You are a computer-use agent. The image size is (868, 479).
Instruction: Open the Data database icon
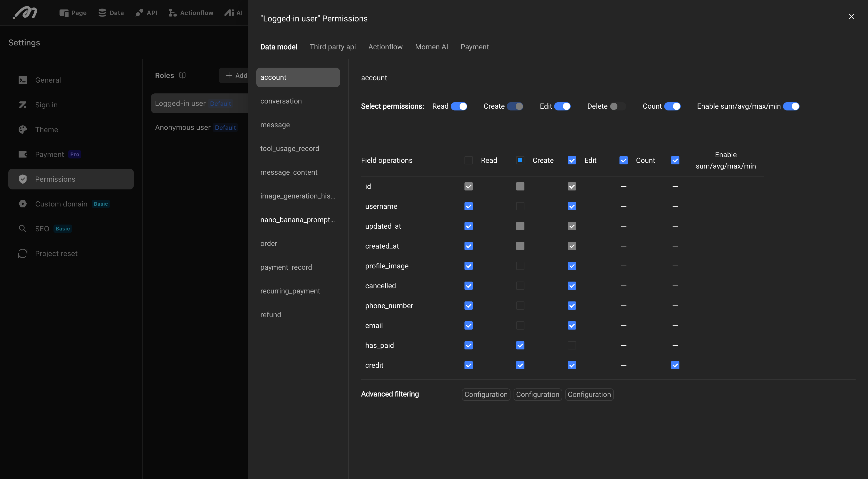[102, 13]
